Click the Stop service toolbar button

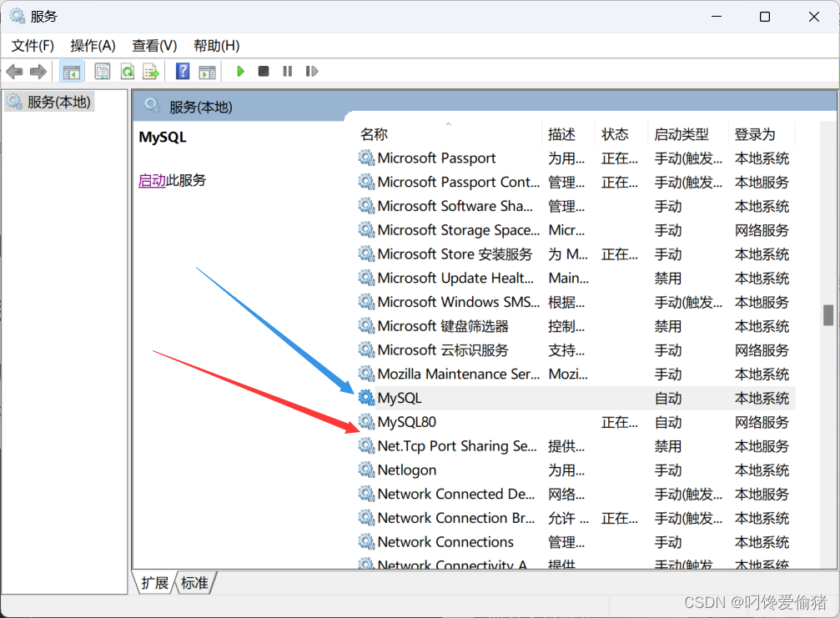coord(263,71)
